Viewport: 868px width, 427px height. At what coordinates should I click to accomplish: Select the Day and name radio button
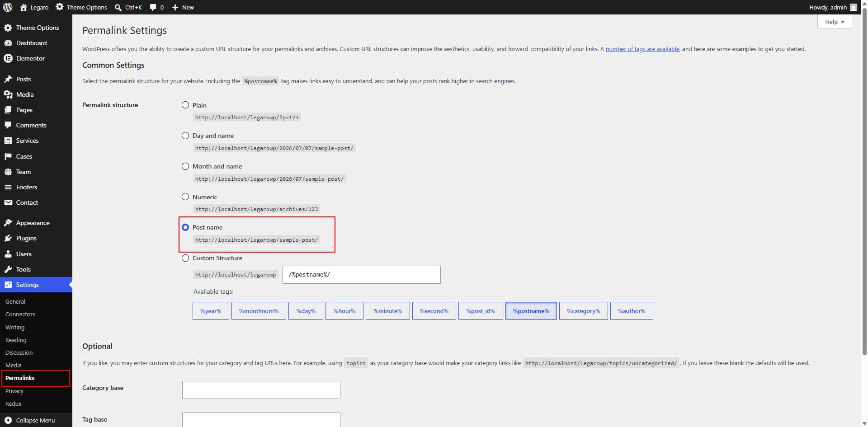pyautogui.click(x=185, y=136)
